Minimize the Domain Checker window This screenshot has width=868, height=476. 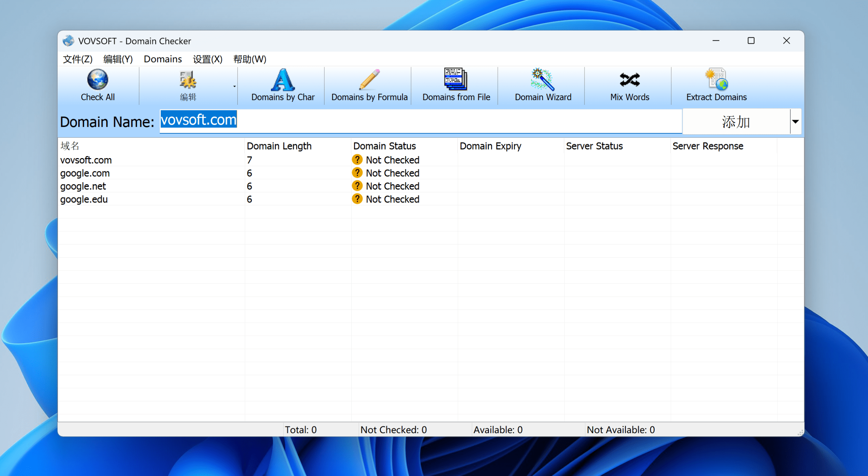click(716, 41)
